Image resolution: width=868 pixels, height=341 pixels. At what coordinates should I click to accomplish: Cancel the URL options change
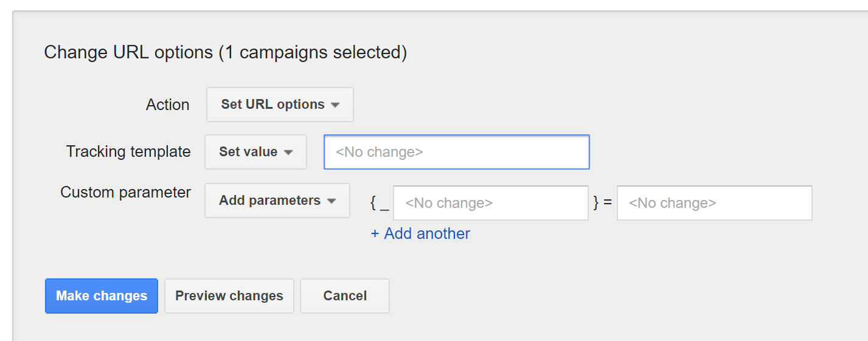click(x=345, y=296)
